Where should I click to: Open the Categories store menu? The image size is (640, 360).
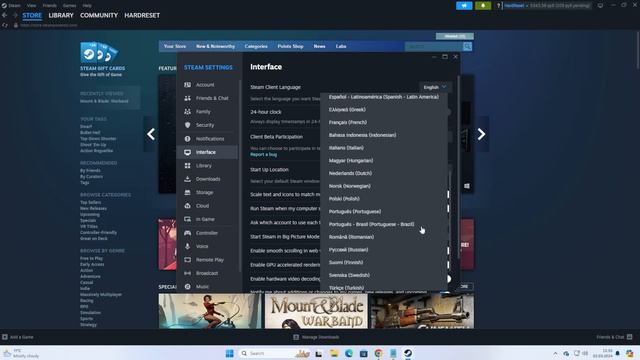tap(256, 47)
